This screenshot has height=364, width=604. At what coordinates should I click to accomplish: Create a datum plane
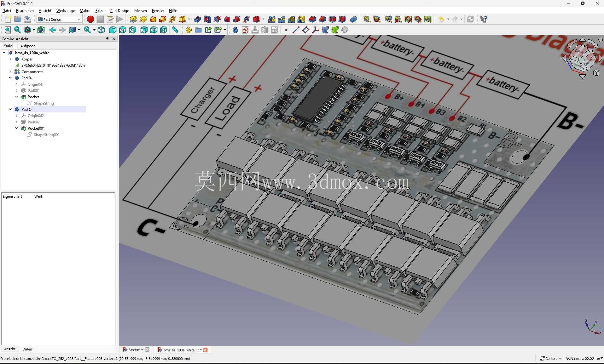tap(305, 30)
